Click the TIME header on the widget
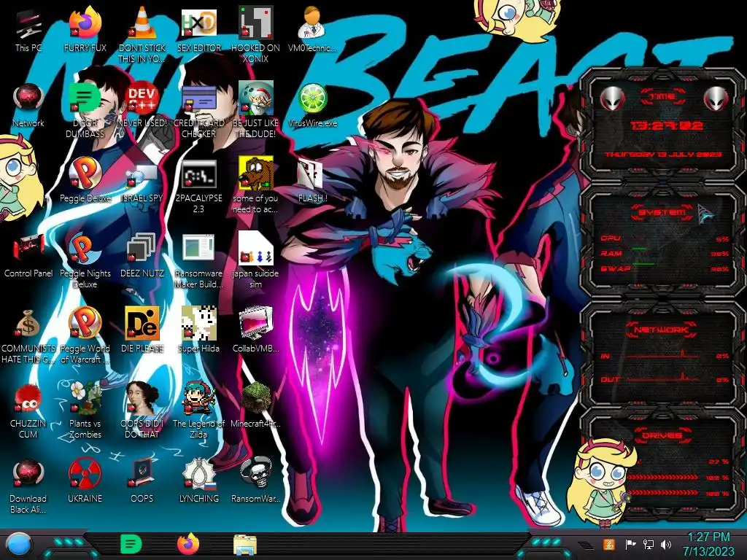 pyautogui.click(x=662, y=97)
